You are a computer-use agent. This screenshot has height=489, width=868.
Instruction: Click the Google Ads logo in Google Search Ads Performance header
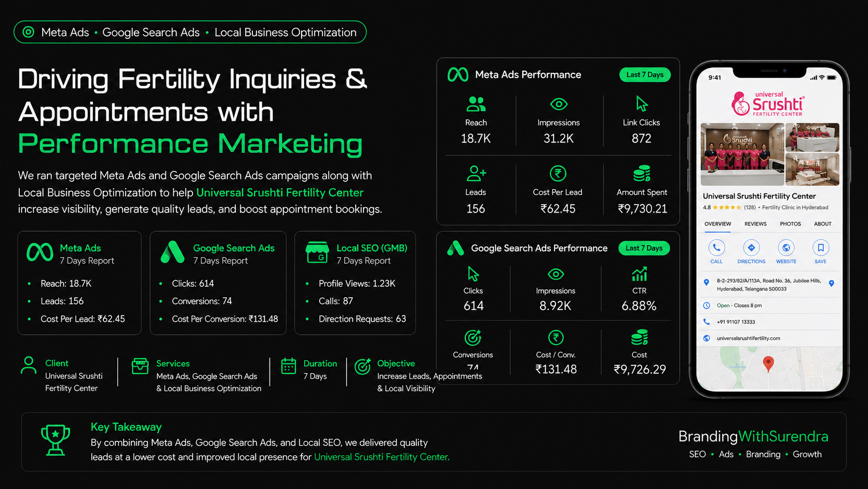[x=455, y=248]
